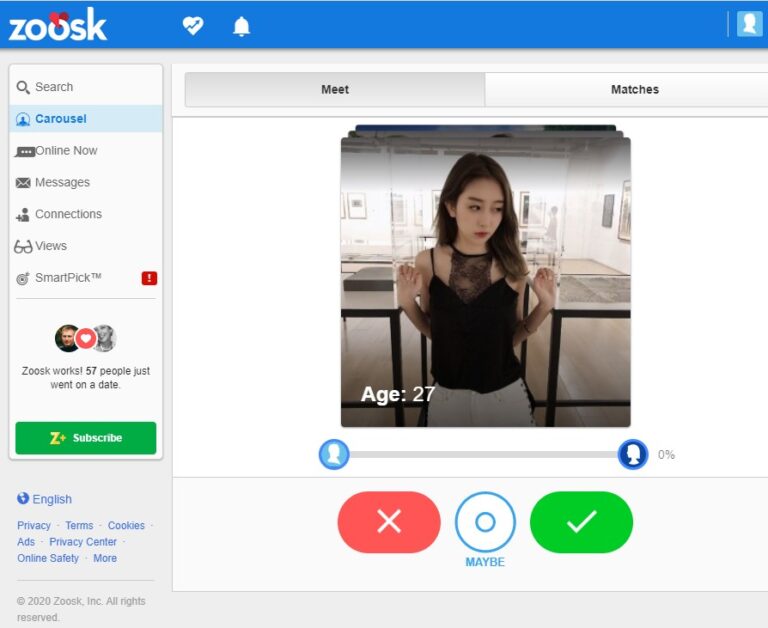Click the female silhouette slider icon
Image resolution: width=768 pixels, height=628 pixels.
[633, 454]
